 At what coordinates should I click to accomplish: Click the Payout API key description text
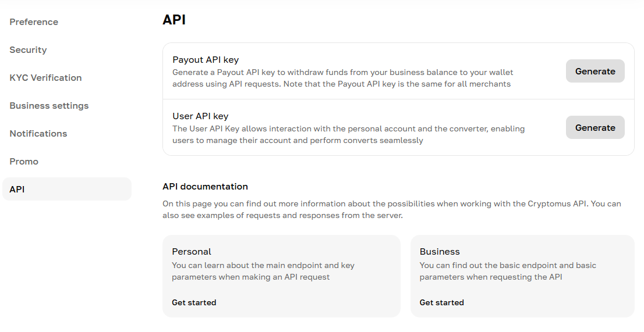343,78
